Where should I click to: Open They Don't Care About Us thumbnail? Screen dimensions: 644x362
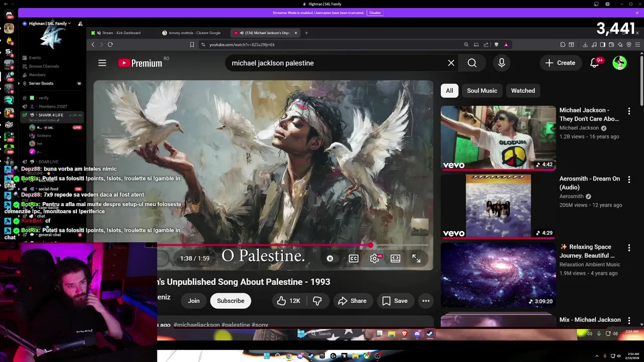[498, 138]
